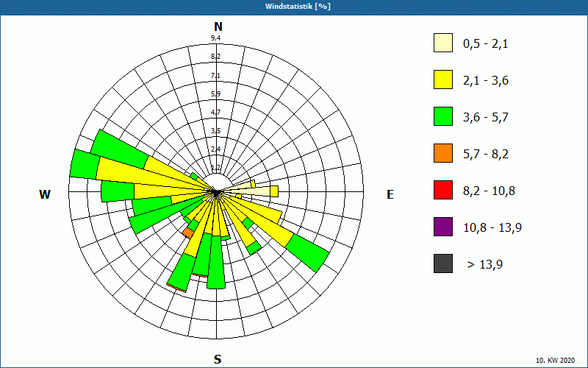Viewport: 588px width, 368px height.
Task: Click the 8,2 - 10,8 legend text
Action: (x=489, y=191)
